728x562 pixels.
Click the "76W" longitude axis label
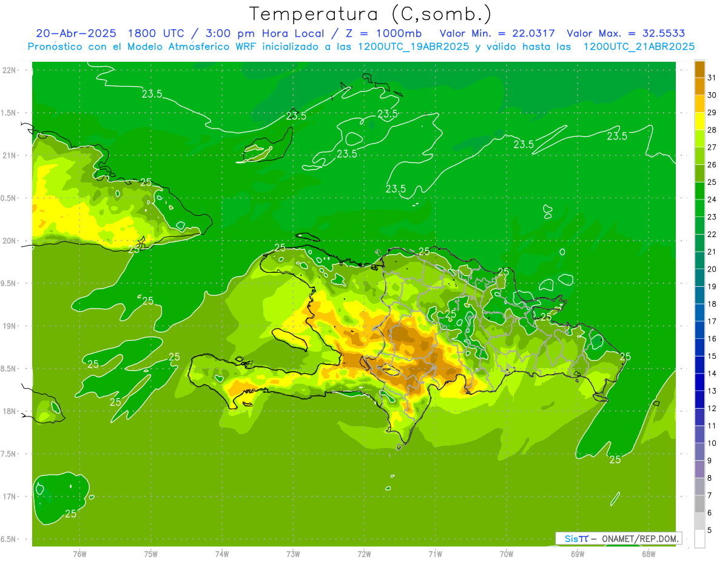coord(79,554)
